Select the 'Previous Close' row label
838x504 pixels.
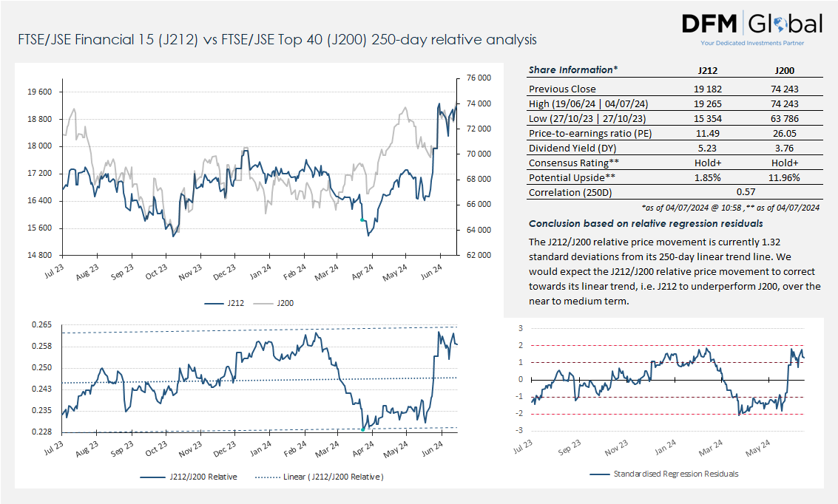[562, 89]
